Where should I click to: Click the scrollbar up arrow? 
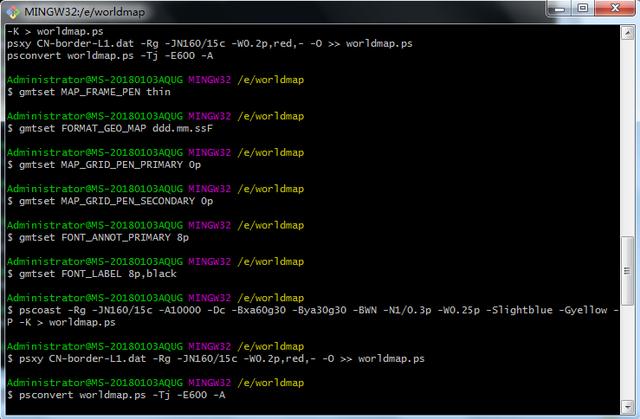click(627, 33)
